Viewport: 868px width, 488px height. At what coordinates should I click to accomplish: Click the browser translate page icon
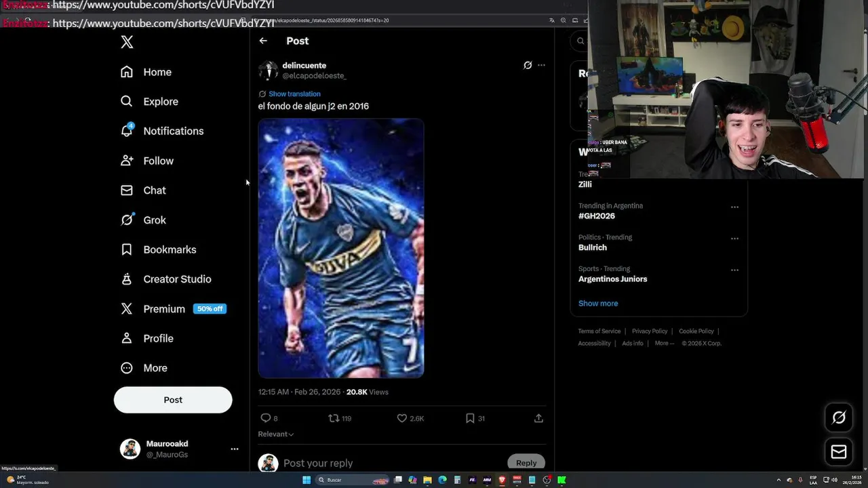552,20
